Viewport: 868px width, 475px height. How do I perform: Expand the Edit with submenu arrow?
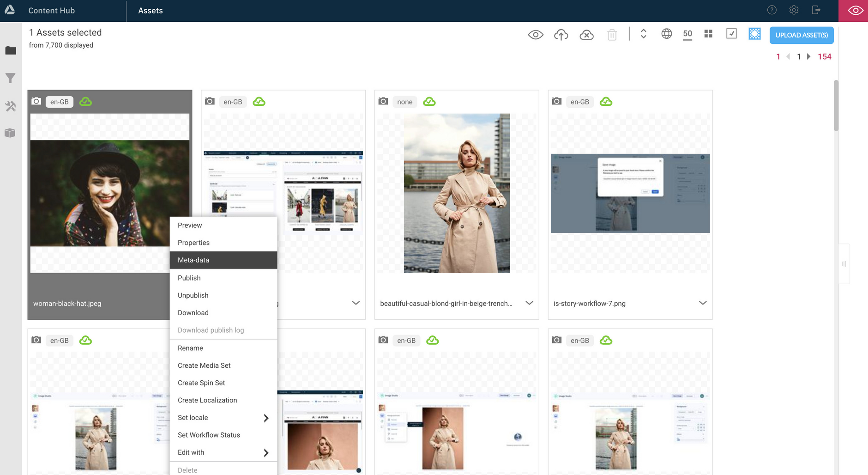[266, 453]
